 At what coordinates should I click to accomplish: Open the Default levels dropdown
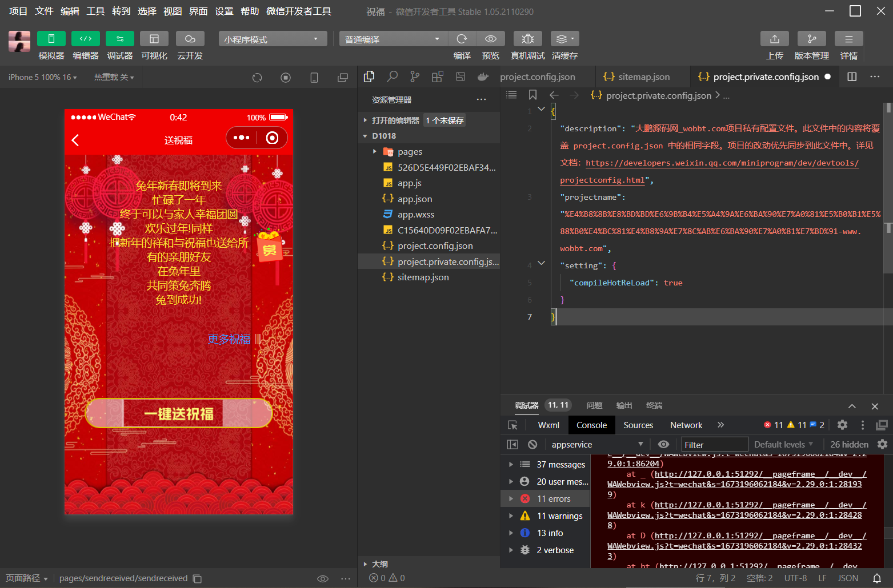click(783, 444)
